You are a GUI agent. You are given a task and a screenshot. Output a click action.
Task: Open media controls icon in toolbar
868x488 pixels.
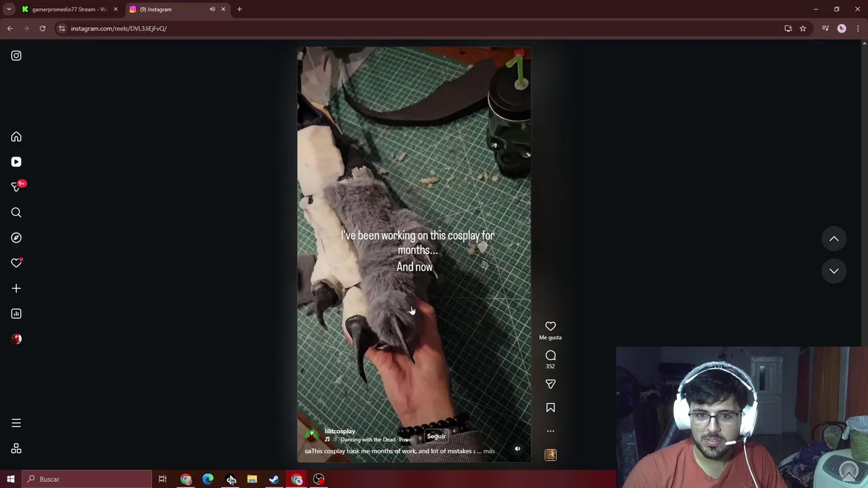[825, 28]
